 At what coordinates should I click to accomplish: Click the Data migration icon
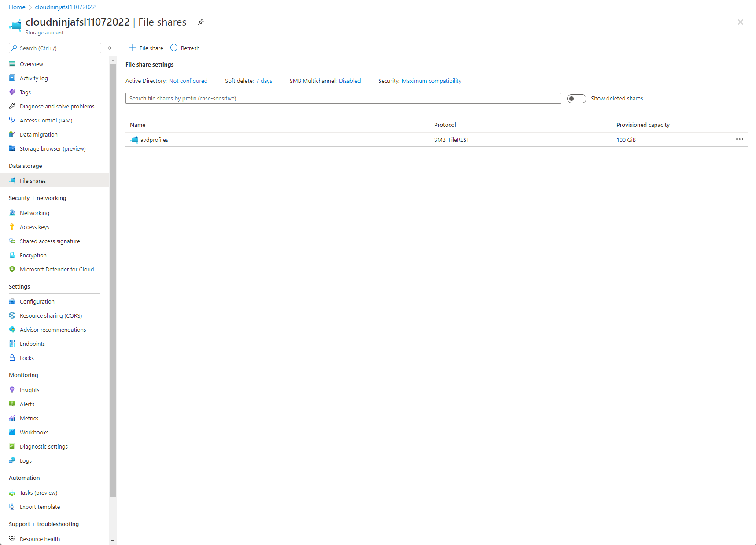[12, 134]
